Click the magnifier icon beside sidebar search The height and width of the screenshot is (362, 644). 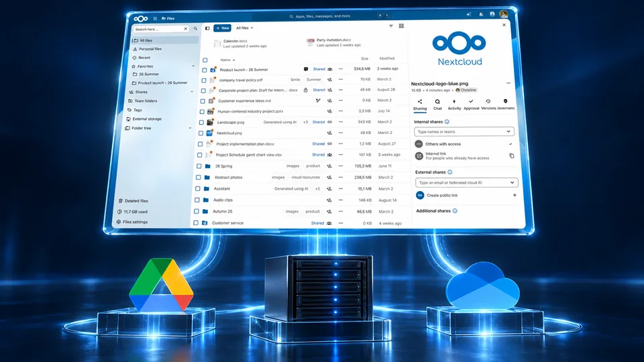point(195,29)
